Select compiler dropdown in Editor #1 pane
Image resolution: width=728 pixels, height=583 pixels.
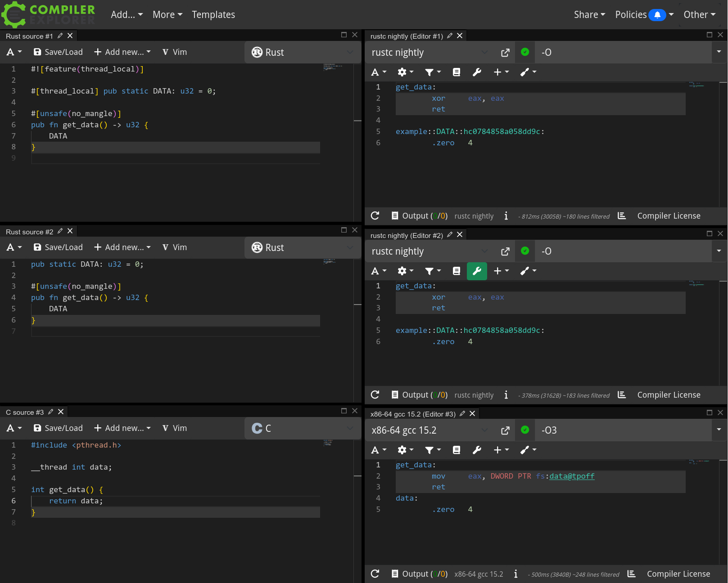point(430,52)
